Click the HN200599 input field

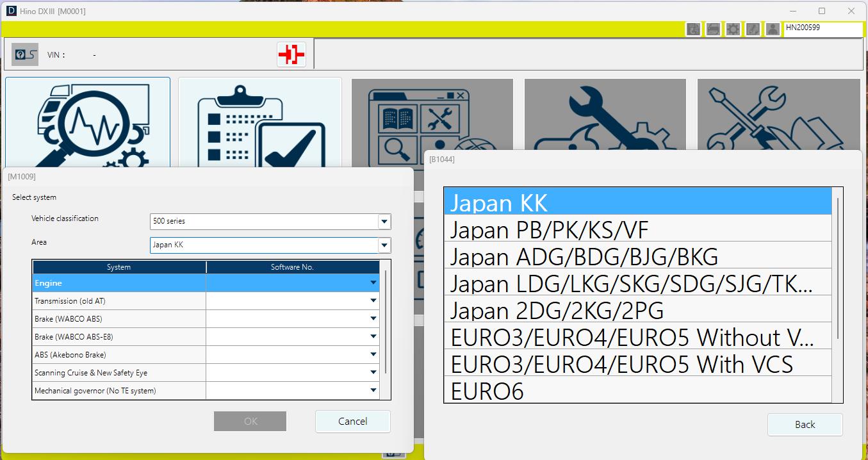[x=823, y=29]
